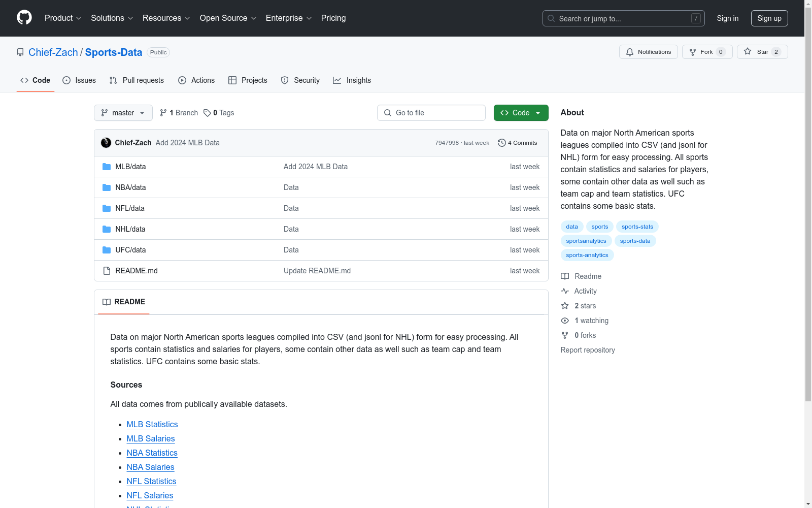Go to the Actions tab
Image resolution: width=812 pixels, height=508 pixels.
pos(196,80)
